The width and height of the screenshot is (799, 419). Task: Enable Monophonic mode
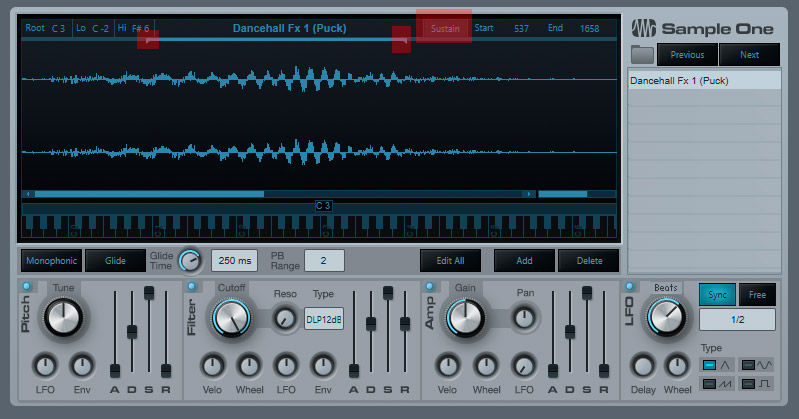coord(51,261)
